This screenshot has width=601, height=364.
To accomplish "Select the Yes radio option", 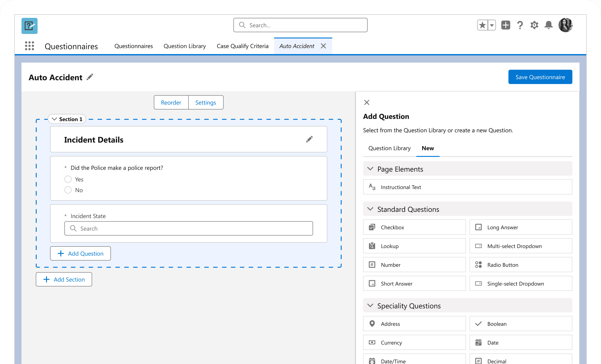I will click(x=68, y=179).
